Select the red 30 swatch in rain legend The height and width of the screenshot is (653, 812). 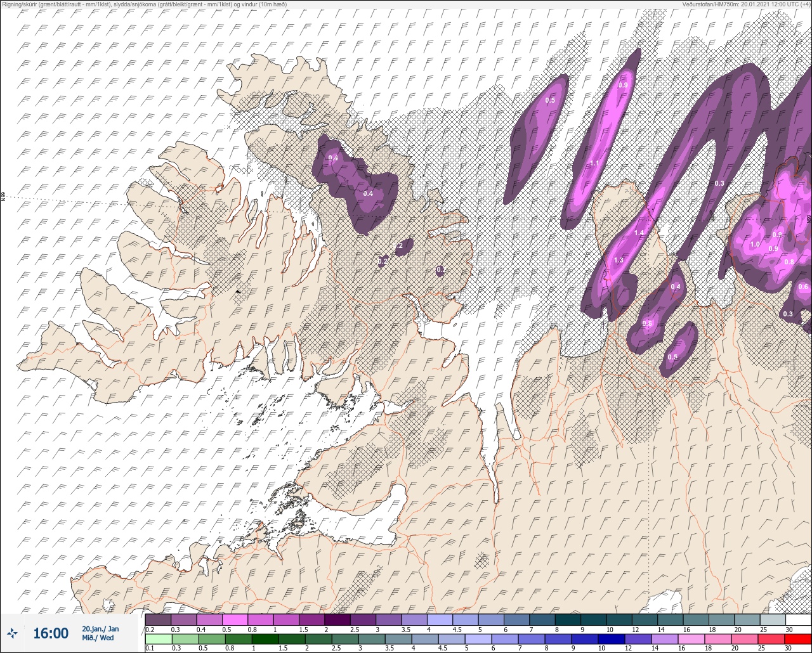click(x=798, y=639)
